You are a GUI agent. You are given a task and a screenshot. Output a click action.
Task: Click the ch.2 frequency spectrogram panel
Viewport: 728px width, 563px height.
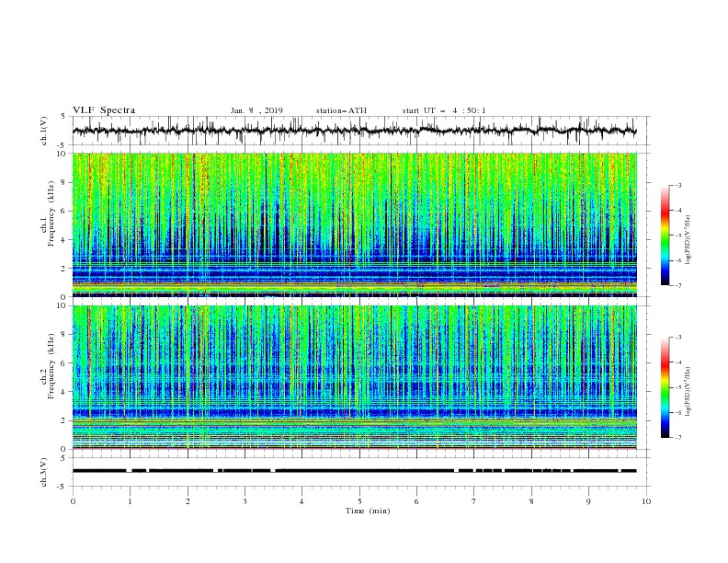click(355, 377)
